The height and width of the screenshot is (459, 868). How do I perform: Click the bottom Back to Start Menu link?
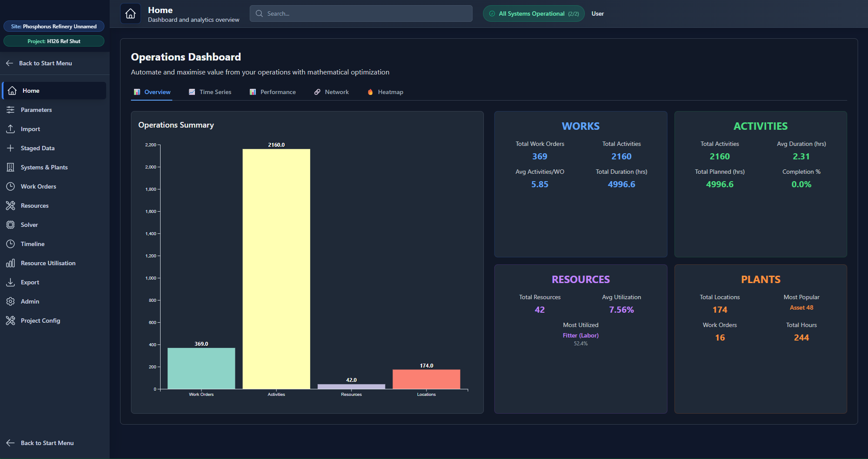(x=47, y=443)
